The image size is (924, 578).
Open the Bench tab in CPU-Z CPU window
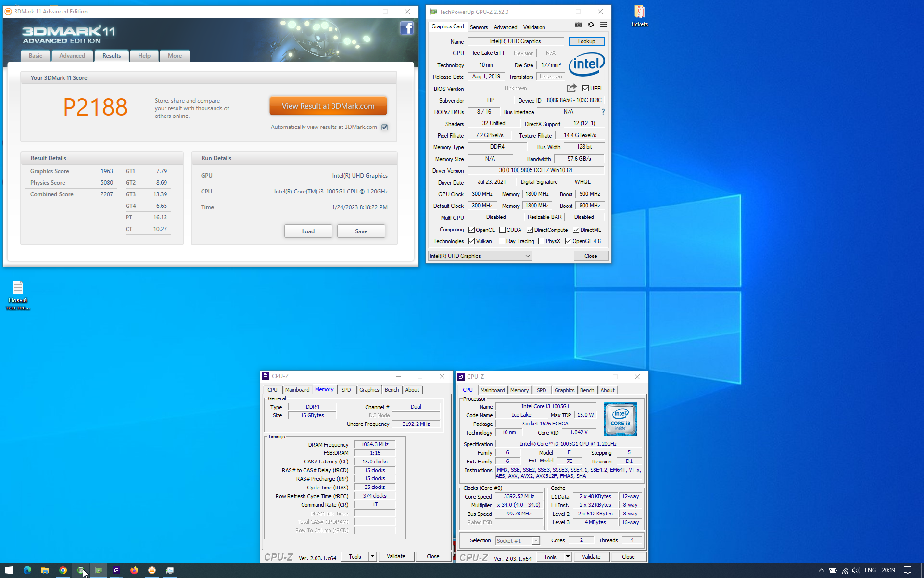click(587, 390)
